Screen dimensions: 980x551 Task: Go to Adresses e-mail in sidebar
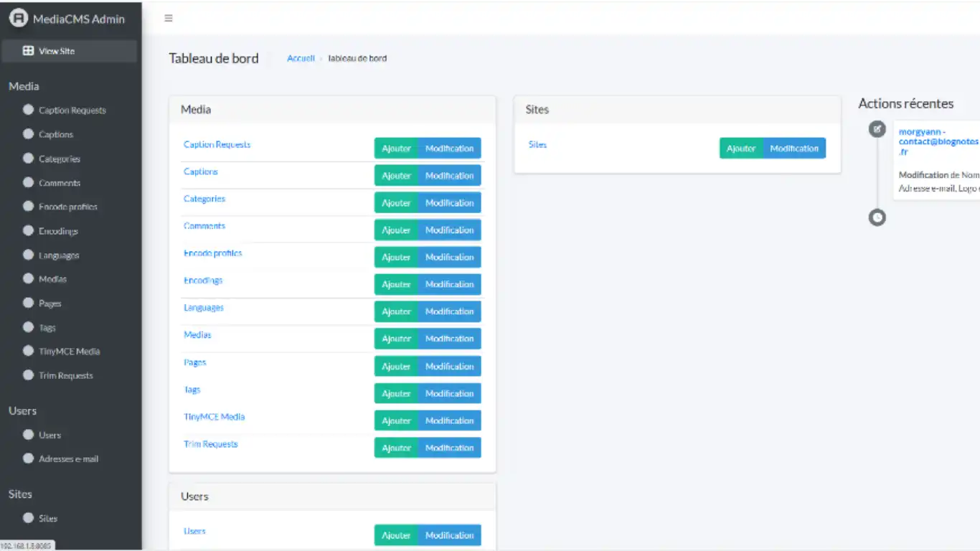coord(68,459)
